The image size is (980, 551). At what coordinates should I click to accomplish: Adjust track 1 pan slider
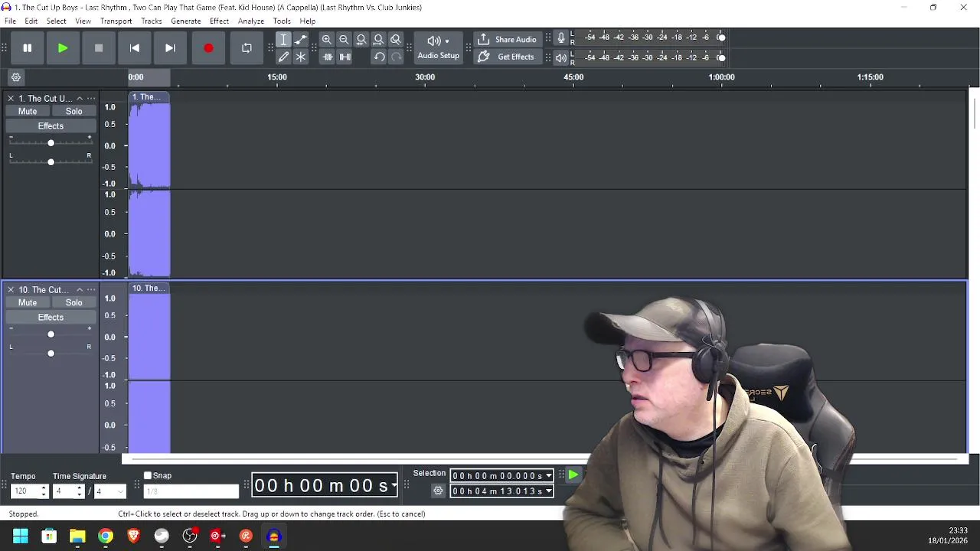tap(51, 161)
